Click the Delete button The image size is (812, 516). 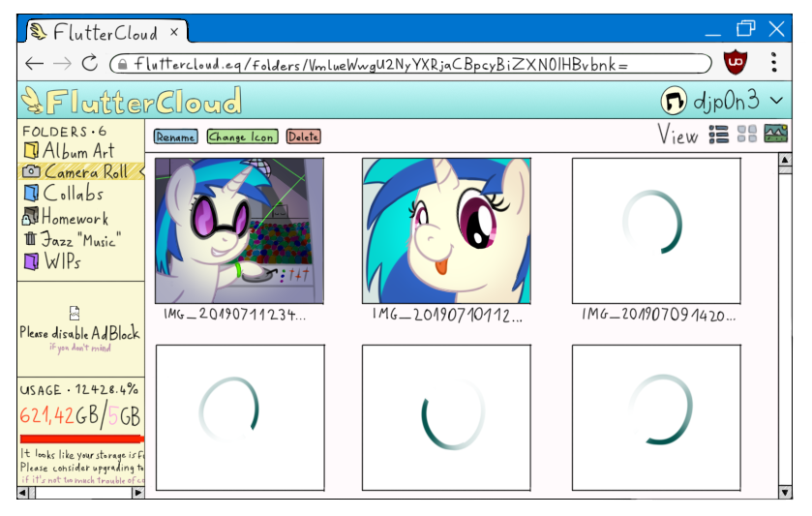pos(304,137)
